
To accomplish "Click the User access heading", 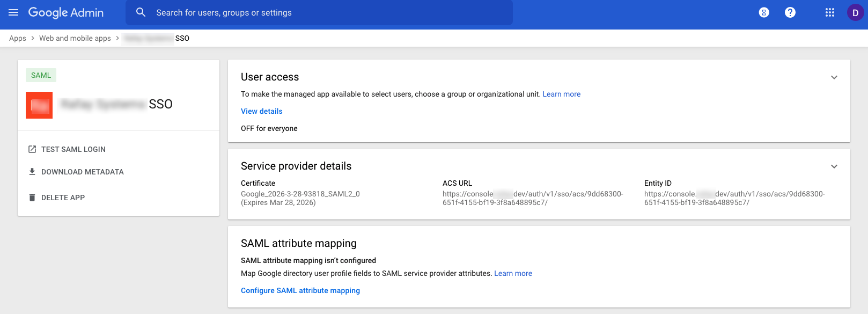I will coord(270,77).
